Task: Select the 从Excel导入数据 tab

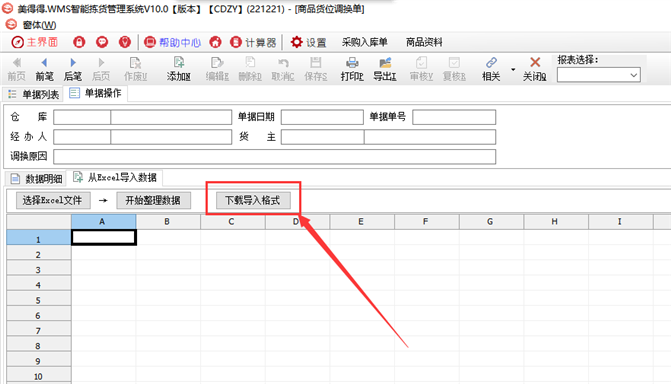Action: (x=115, y=177)
